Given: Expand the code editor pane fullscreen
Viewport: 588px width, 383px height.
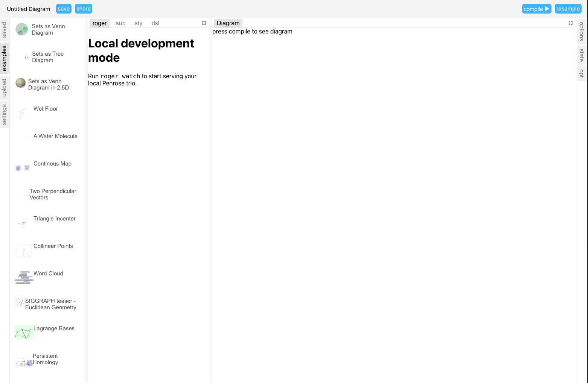Looking at the screenshot, I should [204, 23].
